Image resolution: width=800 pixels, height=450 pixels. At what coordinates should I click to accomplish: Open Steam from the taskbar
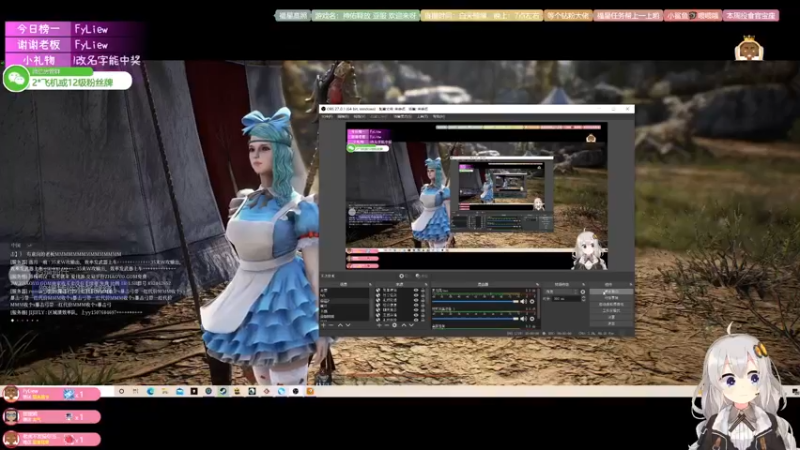(223, 391)
